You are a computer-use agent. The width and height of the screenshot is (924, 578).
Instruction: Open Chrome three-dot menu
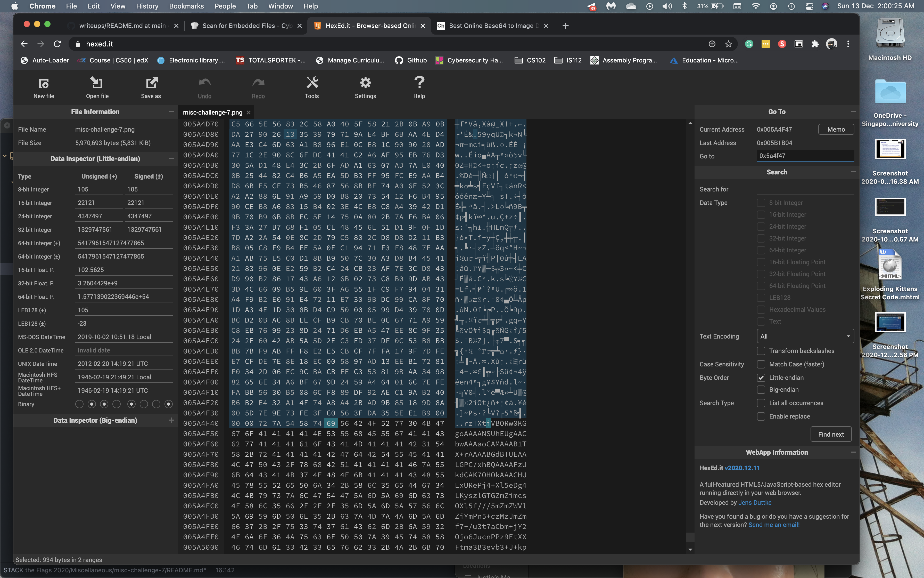tap(848, 44)
